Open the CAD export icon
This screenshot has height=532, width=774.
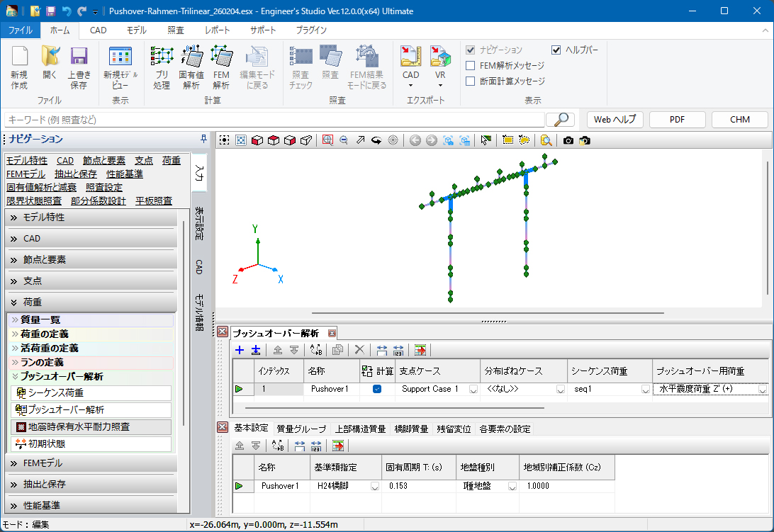coord(411,57)
